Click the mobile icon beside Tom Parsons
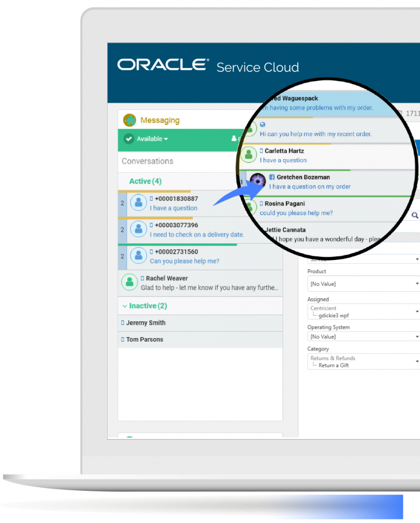This screenshot has height=523, width=420. click(122, 340)
